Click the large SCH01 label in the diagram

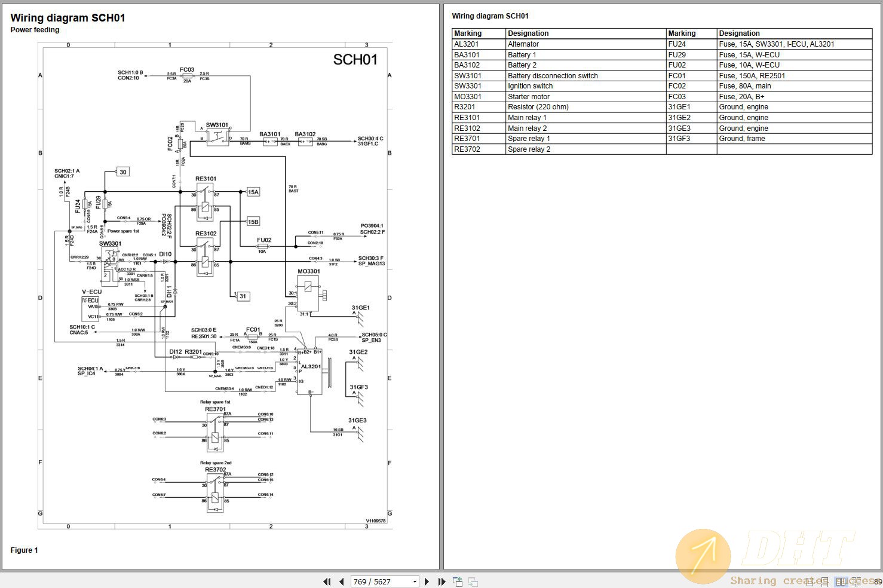click(x=355, y=59)
